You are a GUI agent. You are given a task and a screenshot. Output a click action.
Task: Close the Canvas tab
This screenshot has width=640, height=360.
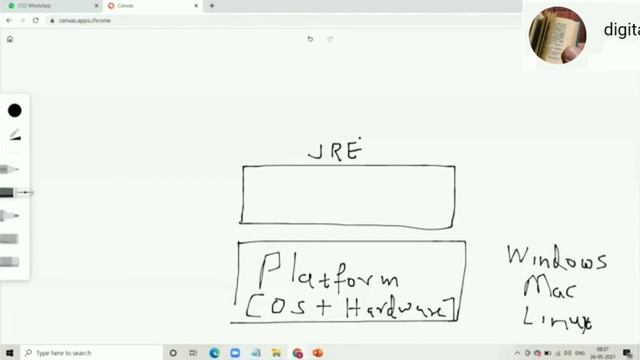(x=196, y=6)
